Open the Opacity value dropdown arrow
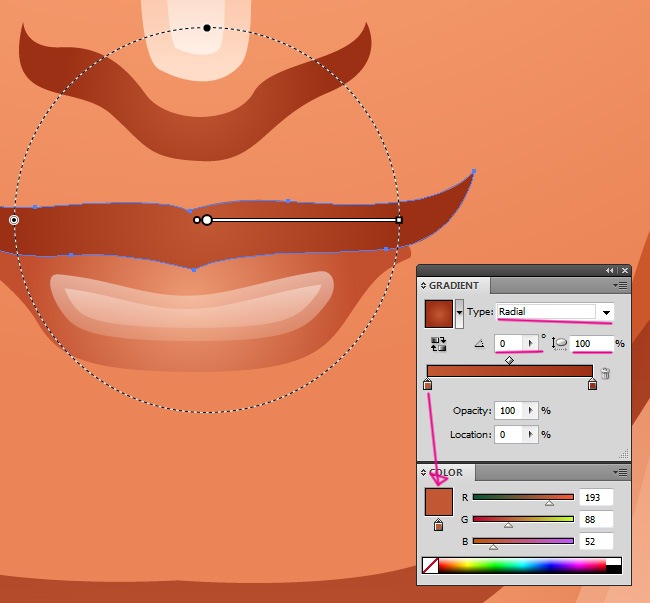 pos(531,411)
